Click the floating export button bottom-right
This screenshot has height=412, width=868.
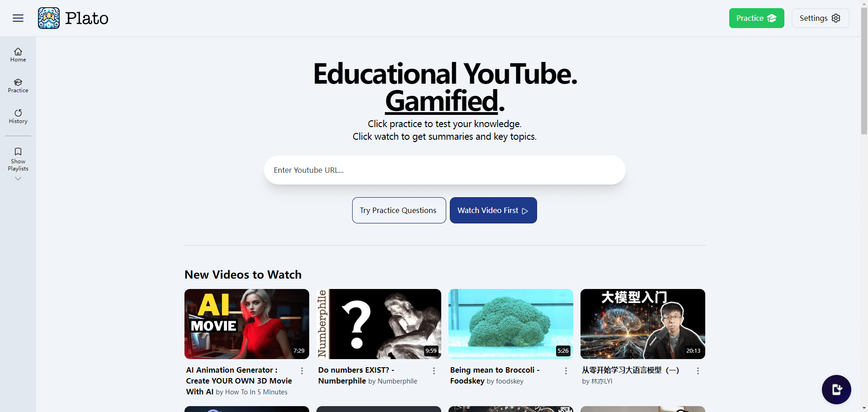click(x=836, y=389)
